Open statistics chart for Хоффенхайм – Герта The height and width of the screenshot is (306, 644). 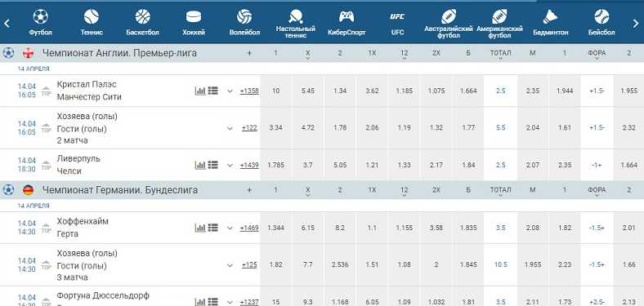pyautogui.click(x=200, y=228)
